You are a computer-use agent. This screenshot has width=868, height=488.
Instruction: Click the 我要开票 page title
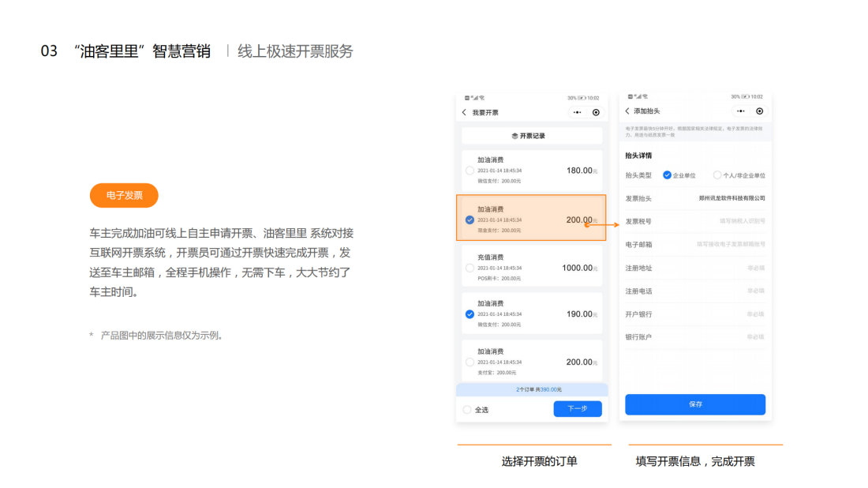(x=485, y=112)
